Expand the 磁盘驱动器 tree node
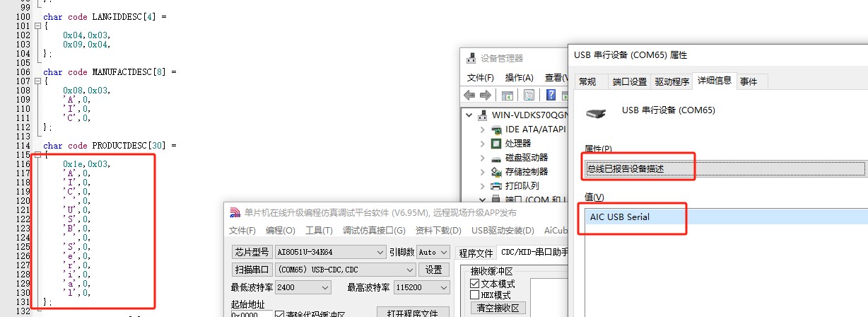Image resolution: width=868 pixels, height=317 pixels. [x=483, y=158]
